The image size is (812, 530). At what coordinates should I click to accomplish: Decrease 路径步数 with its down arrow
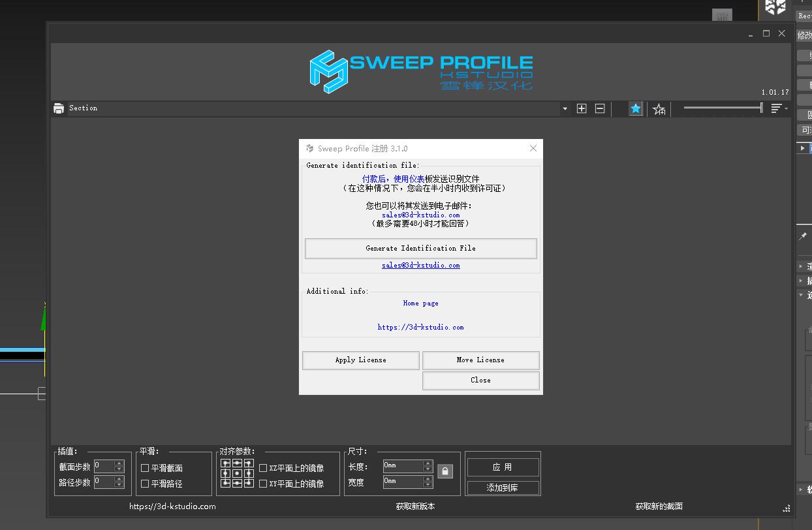(119, 485)
